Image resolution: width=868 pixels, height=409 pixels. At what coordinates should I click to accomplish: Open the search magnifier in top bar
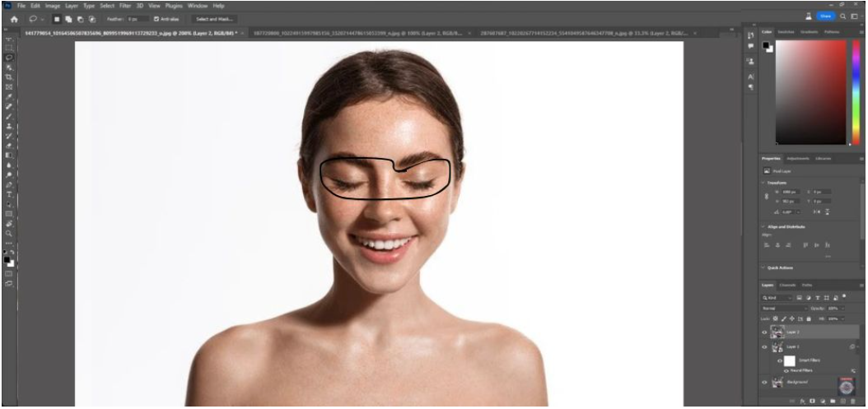(842, 16)
